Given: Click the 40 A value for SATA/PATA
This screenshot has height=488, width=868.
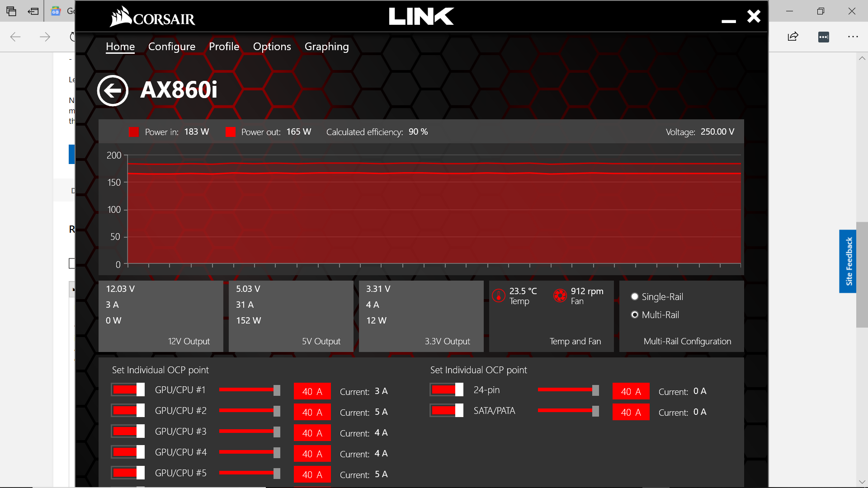Looking at the screenshot, I should (x=631, y=412).
